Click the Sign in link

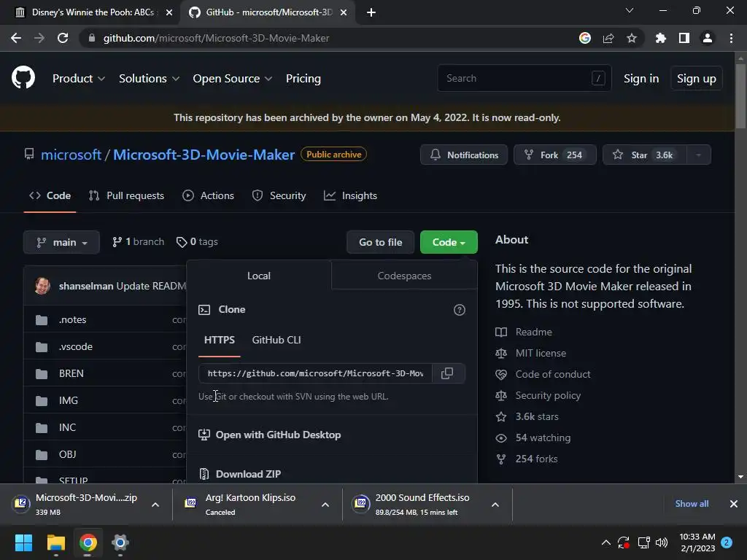pyautogui.click(x=641, y=79)
